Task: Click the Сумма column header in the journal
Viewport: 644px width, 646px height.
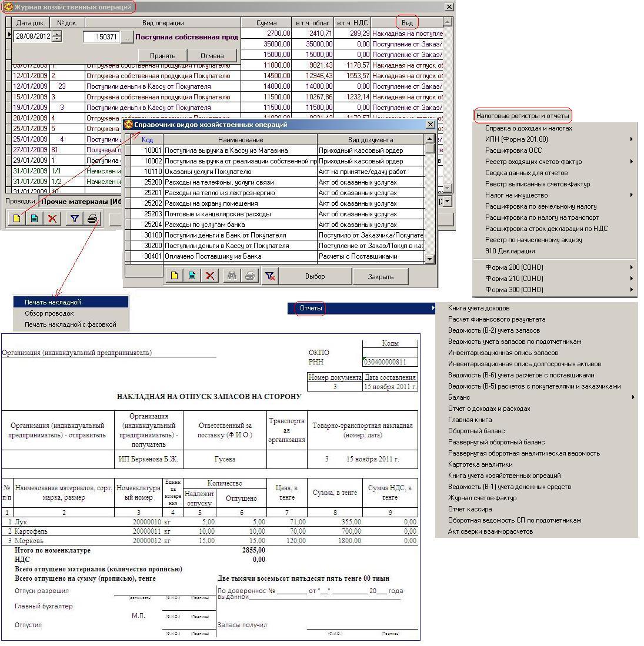Action: pyautogui.click(x=266, y=23)
